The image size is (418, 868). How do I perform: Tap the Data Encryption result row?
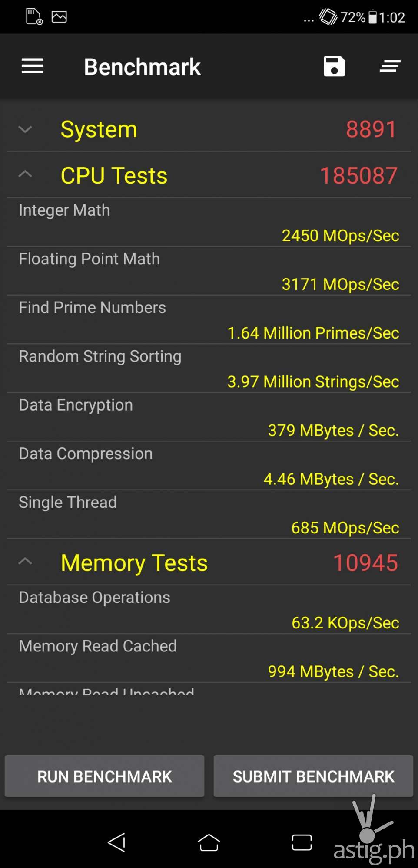click(x=209, y=418)
